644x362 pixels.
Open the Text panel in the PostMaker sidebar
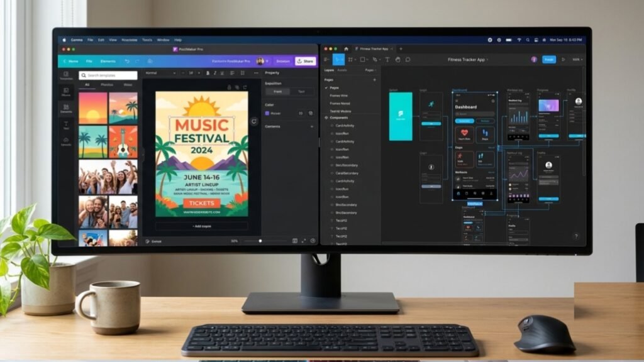(x=66, y=125)
